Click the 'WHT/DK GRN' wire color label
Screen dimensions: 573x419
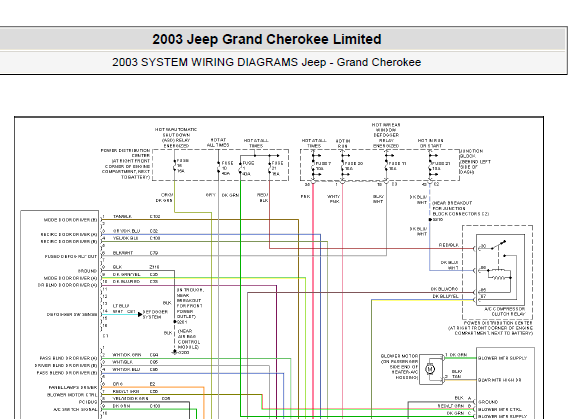click(x=126, y=355)
